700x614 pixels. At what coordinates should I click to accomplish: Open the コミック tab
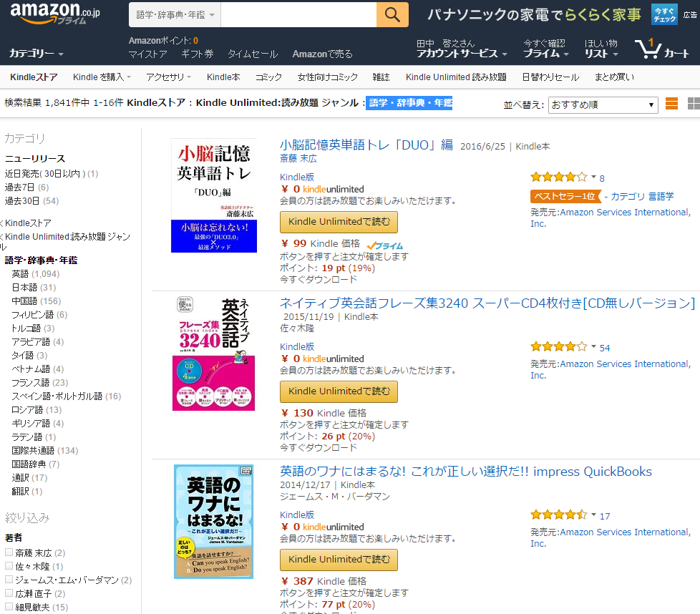[268, 77]
